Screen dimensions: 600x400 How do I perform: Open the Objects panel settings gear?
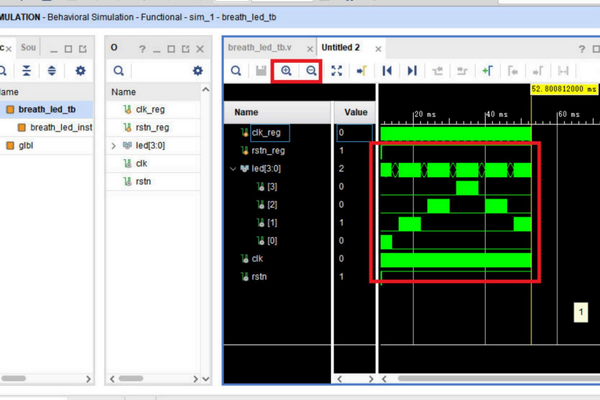(197, 71)
